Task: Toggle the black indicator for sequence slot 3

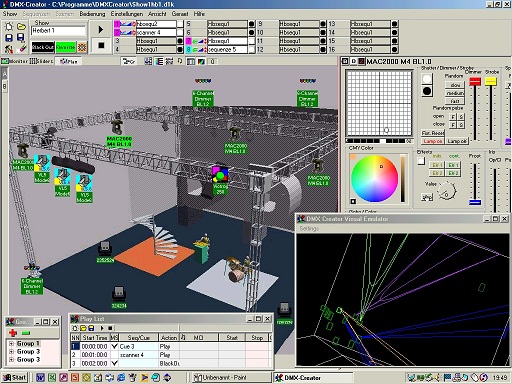Action: pyautogui.click(x=180, y=41)
